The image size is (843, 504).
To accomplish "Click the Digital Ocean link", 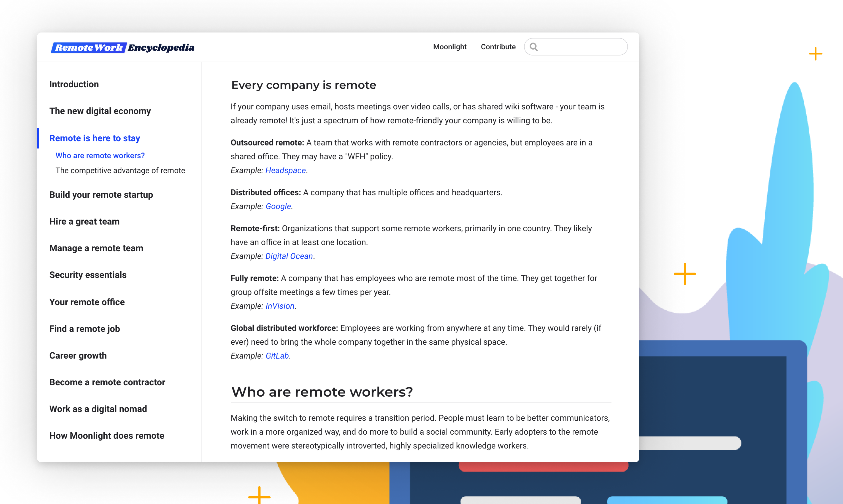I will coord(289,256).
